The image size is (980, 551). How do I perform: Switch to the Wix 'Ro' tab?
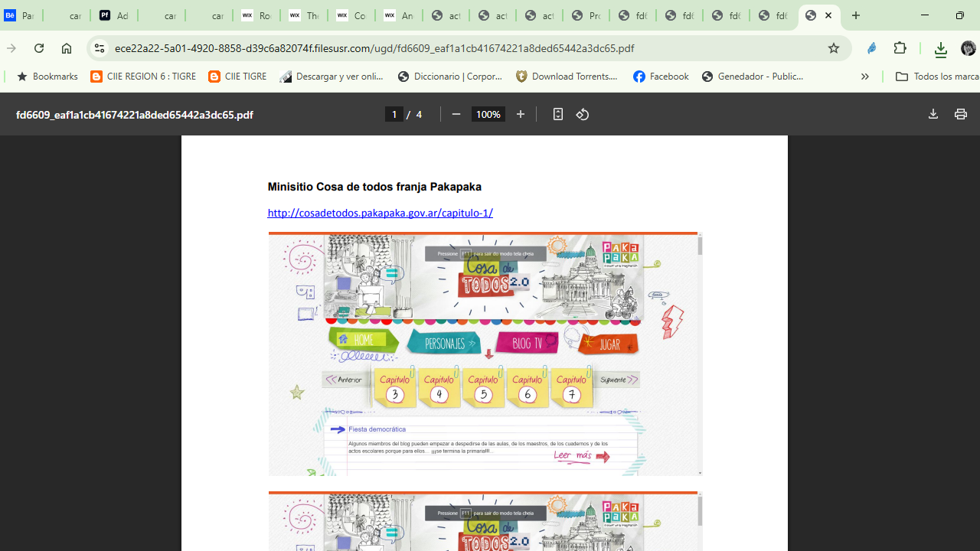pyautogui.click(x=256, y=15)
